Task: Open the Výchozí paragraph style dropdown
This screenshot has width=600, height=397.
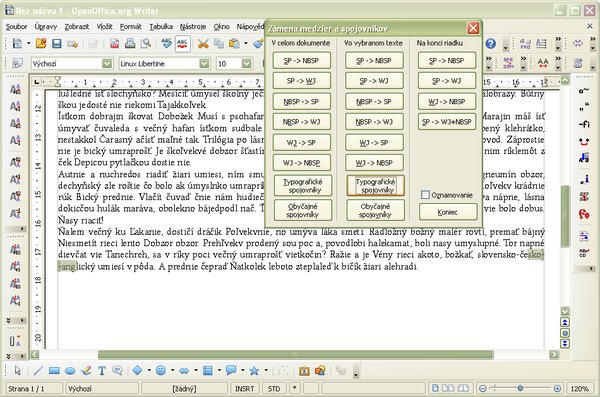Action: pyautogui.click(x=107, y=64)
